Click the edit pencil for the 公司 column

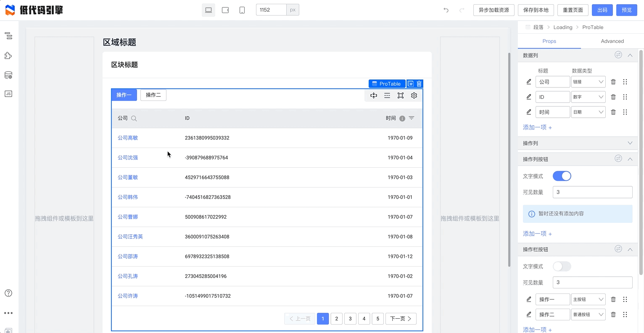pyautogui.click(x=529, y=82)
